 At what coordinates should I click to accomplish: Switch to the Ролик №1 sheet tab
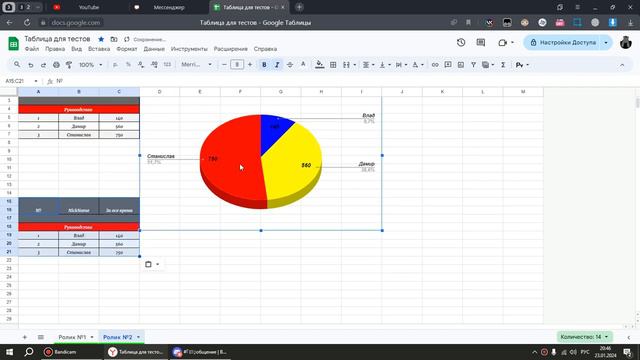coord(72,337)
